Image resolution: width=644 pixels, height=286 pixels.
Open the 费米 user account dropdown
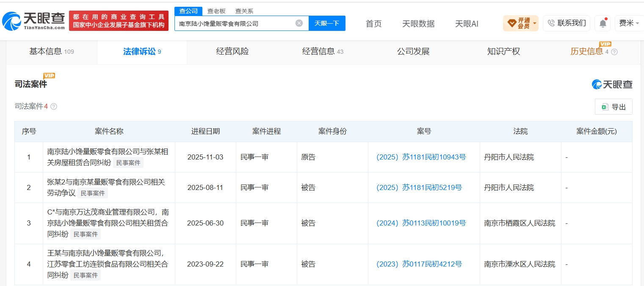tap(629, 23)
